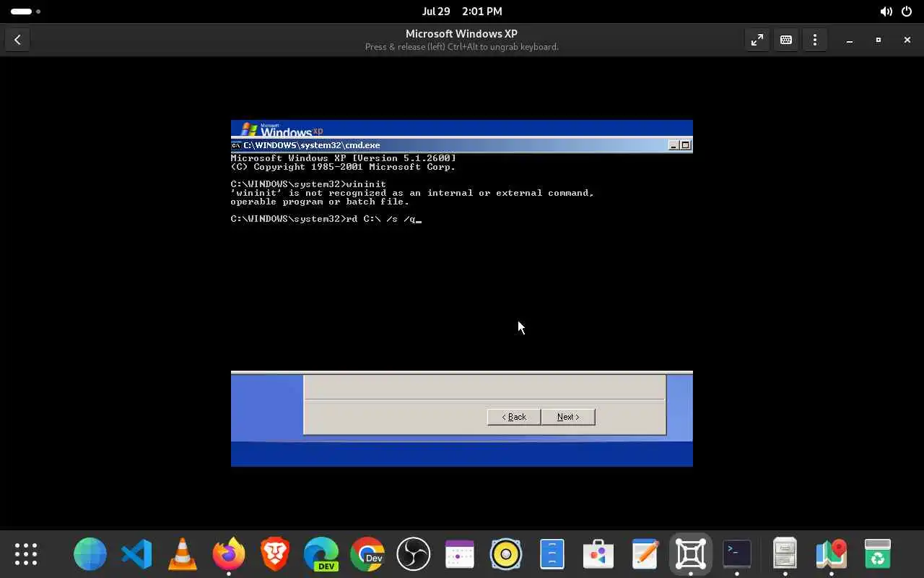Open the green recycle icon in dock

pyautogui.click(x=877, y=554)
